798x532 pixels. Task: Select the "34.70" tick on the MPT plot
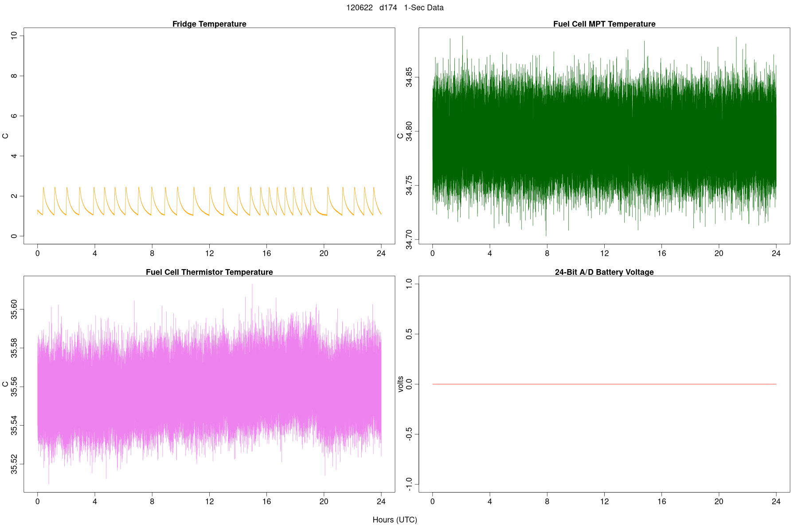coord(409,239)
